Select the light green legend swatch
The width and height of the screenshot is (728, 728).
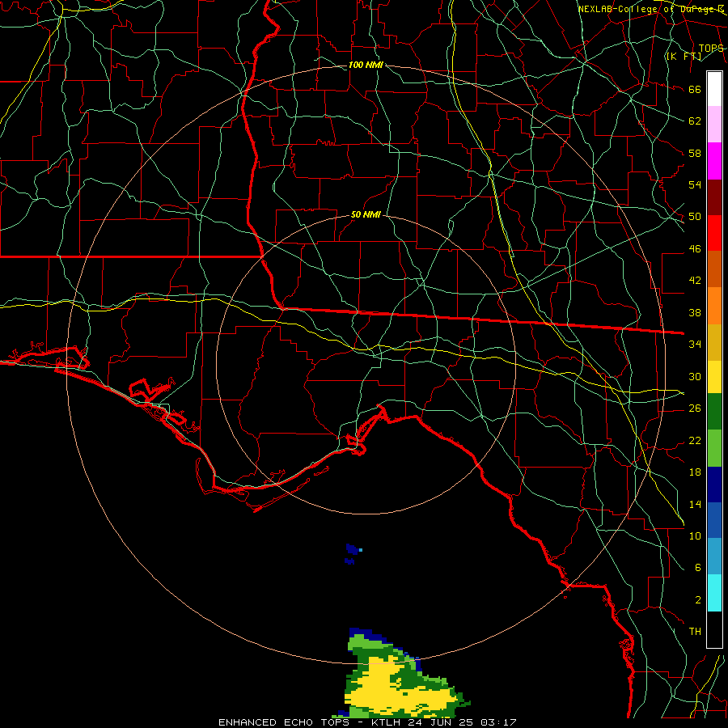[714, 448]
